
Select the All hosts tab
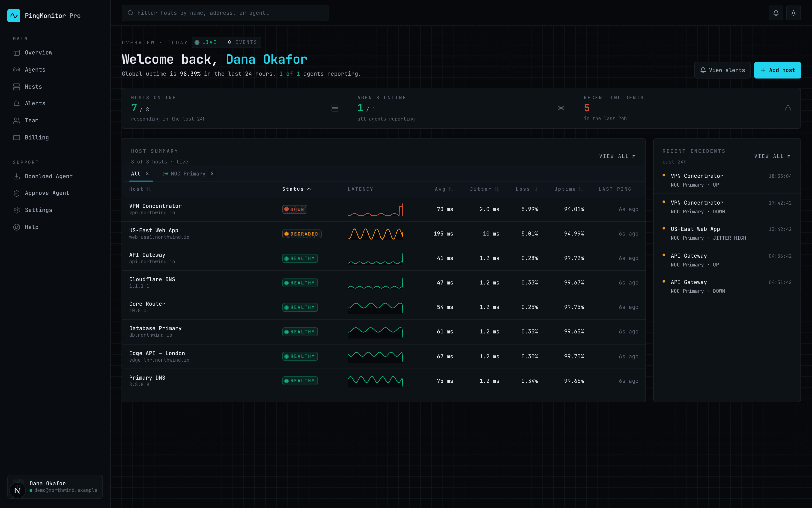pyautogui.click(x=140, y=174)
